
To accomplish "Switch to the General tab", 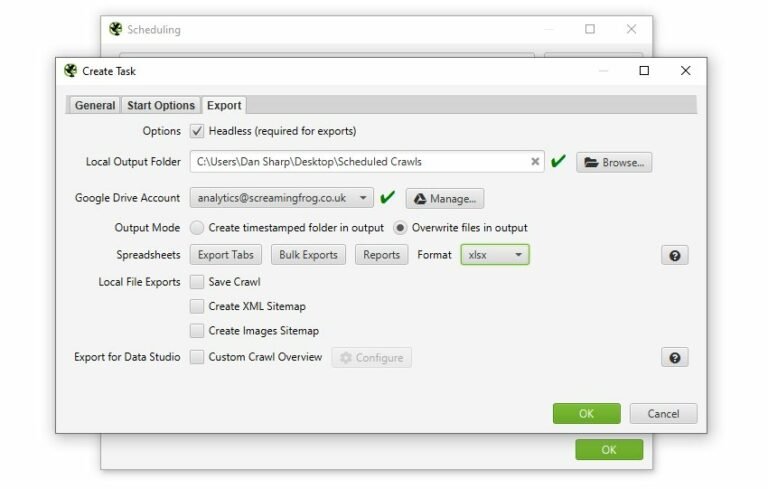I will (x=95, y=105).
